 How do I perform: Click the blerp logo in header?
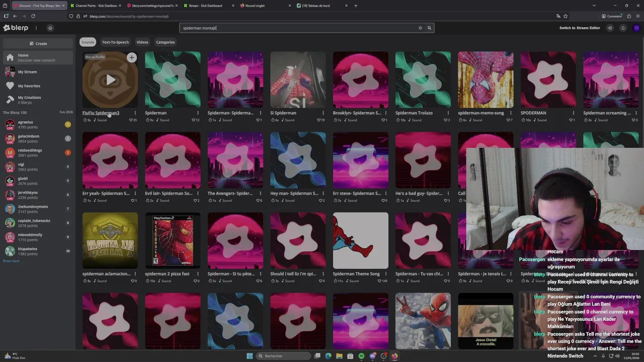tap(16, 28)
